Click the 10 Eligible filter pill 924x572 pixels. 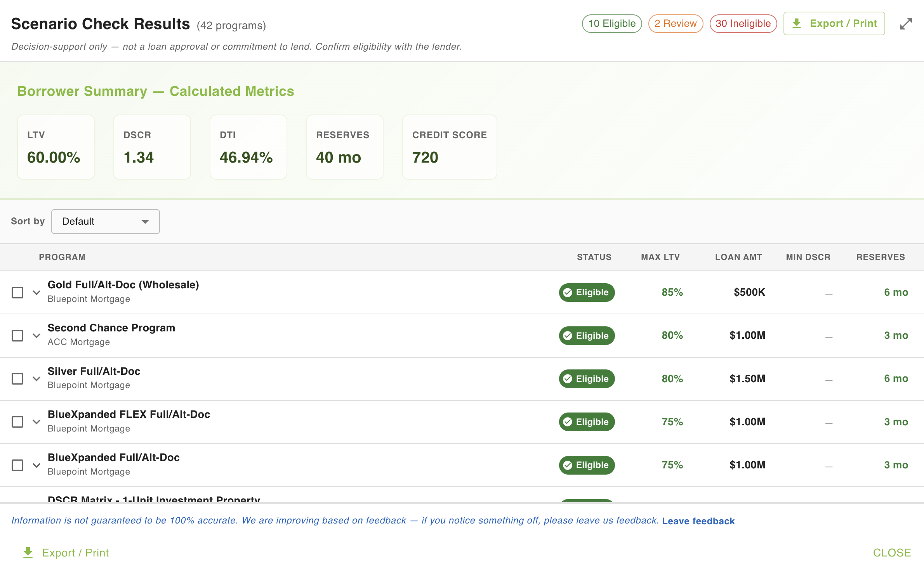click(611, 23)
